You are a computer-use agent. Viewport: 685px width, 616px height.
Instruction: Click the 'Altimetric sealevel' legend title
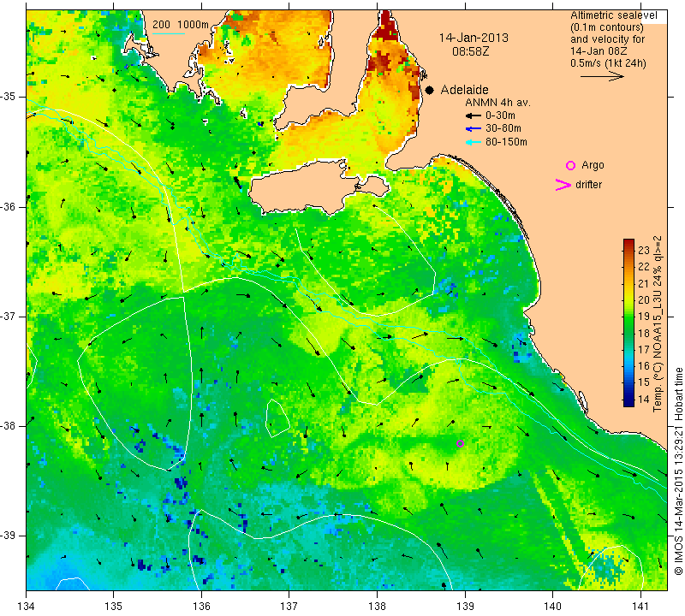pyautogui.click(x=614, y=15)
